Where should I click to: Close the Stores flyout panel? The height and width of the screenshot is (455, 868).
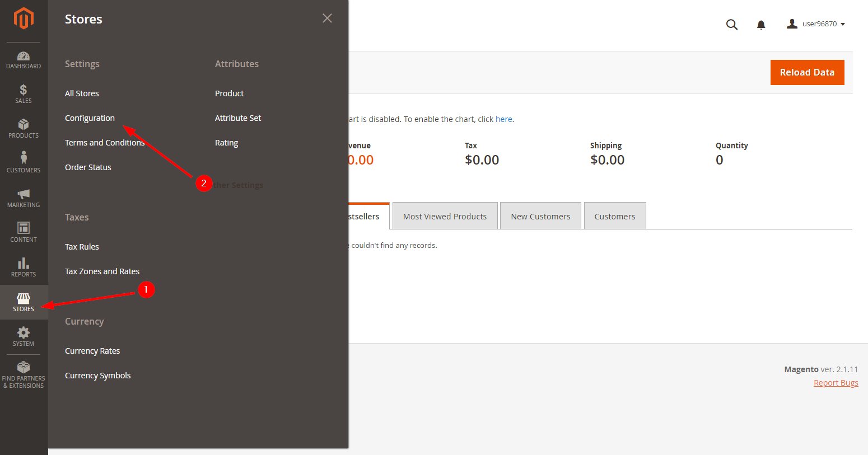(x=327, y=18)
